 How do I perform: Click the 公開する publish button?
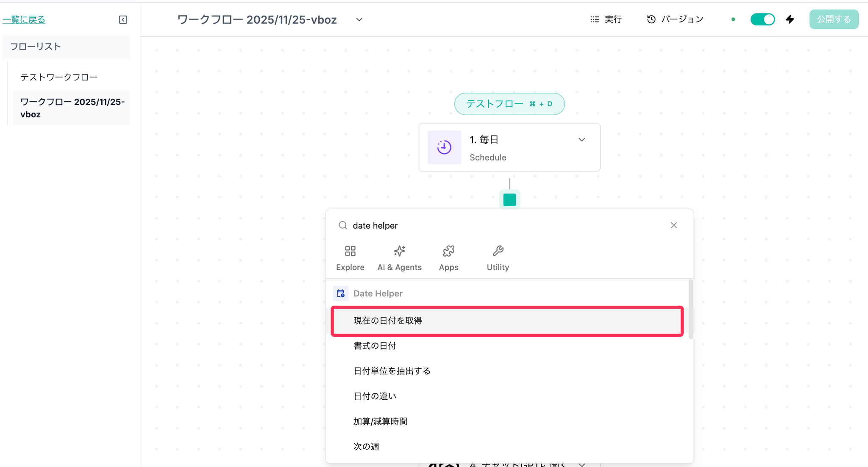(833, 19)
